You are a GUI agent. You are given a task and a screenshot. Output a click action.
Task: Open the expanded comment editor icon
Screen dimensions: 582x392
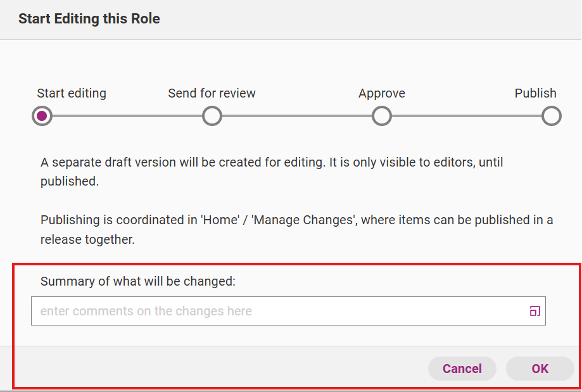coord(535,311)
